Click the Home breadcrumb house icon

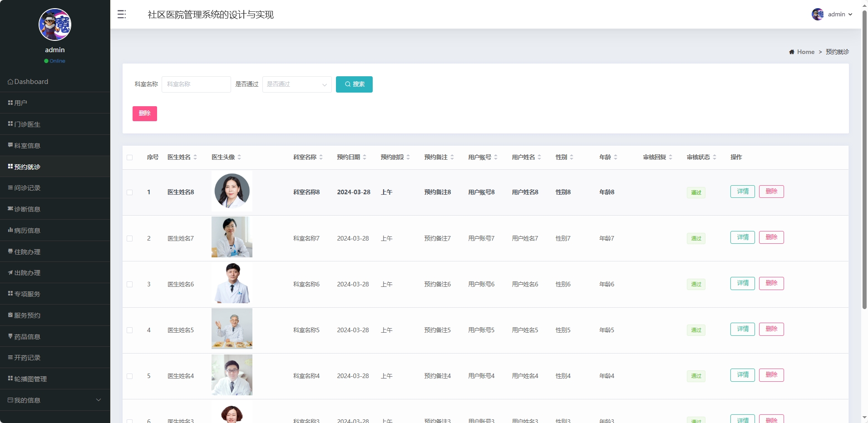click(792, 52)
